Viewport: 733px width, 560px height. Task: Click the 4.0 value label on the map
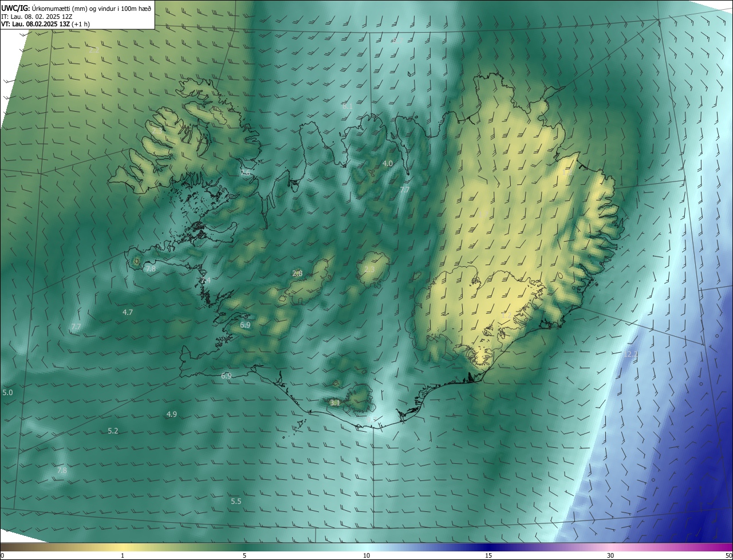(x=388, y=164)
